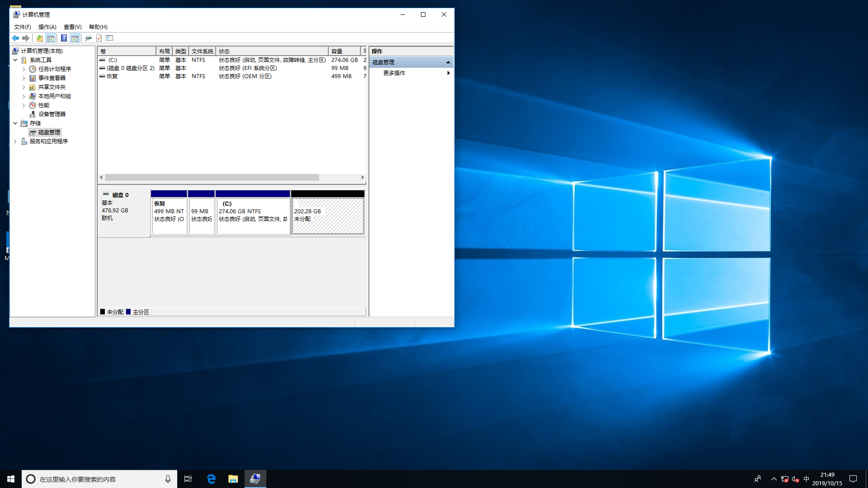Select the 服务和应用程序 tree label

tap(49, 141)
